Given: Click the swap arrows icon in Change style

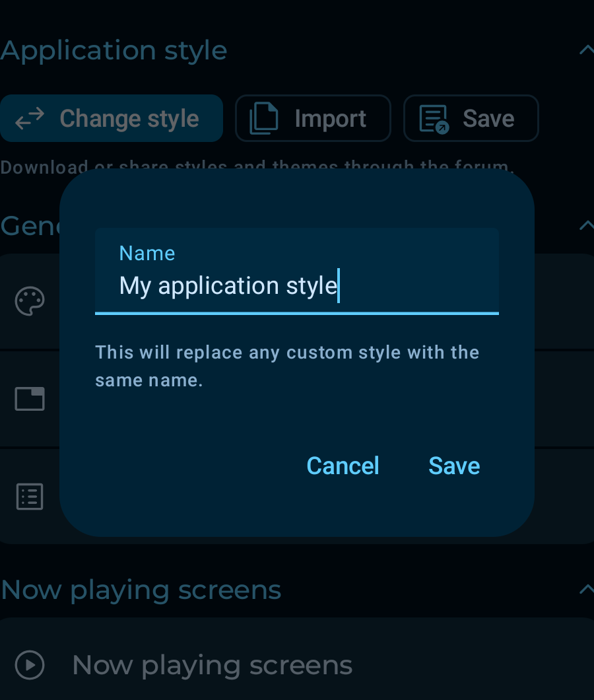Looking at the screenshot, I should pyautogui.click(x=30, y=118).
